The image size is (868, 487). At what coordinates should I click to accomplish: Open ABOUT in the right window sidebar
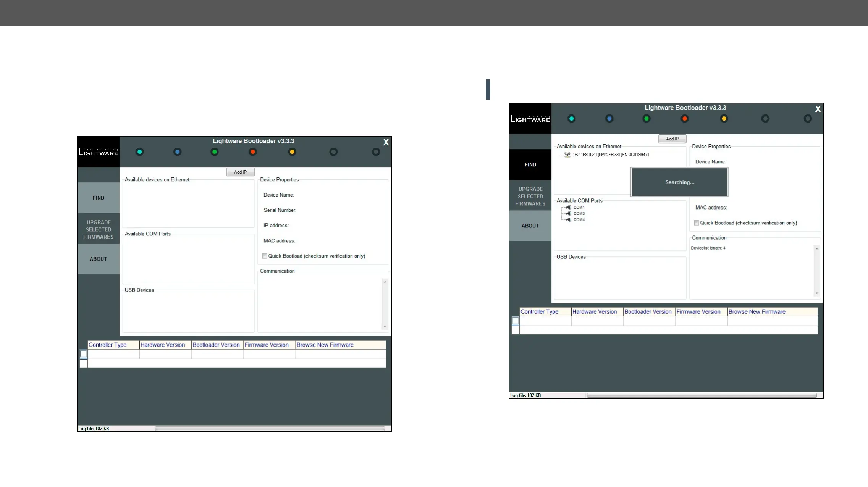point(530,226)
